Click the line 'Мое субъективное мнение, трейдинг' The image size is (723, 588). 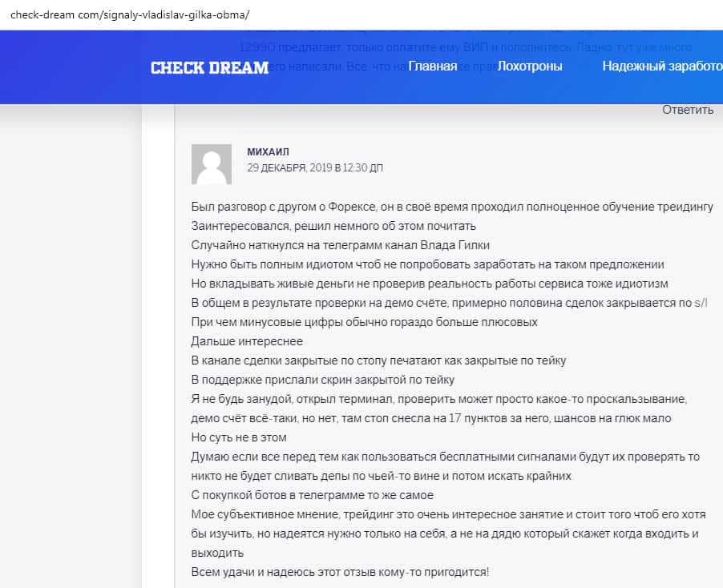(449, 515)
